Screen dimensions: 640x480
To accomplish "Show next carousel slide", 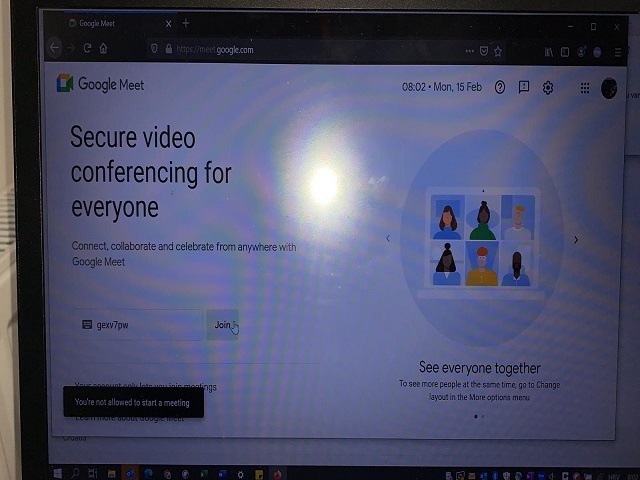I will coord(576,240).
